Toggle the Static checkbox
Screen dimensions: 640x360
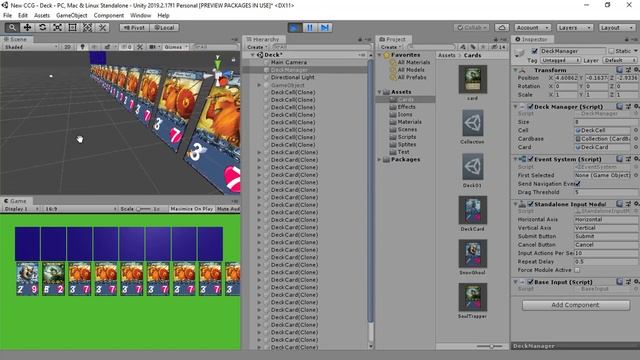tap(611, 51)
